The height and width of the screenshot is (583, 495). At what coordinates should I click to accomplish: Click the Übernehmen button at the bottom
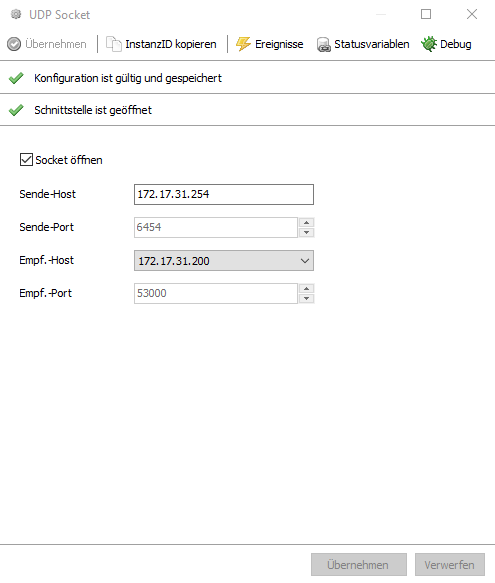click(x=359, y=565)
